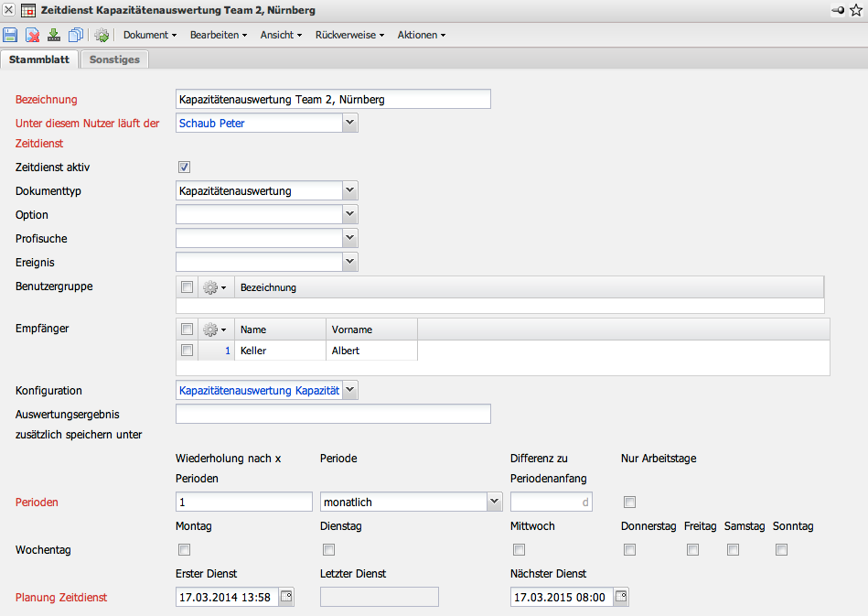Click the gear icon in the toolbar
The width and height of the screenshot is (868, 616).
click(x=102, y=35)
